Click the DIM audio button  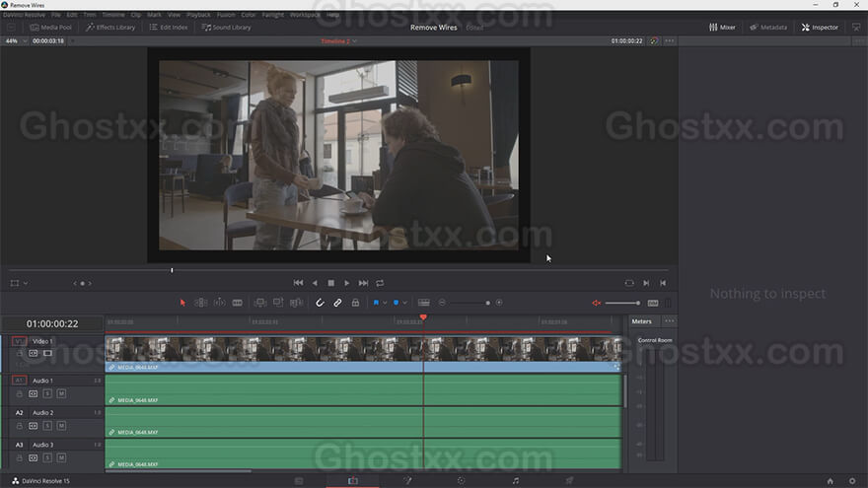coord(653,303)
